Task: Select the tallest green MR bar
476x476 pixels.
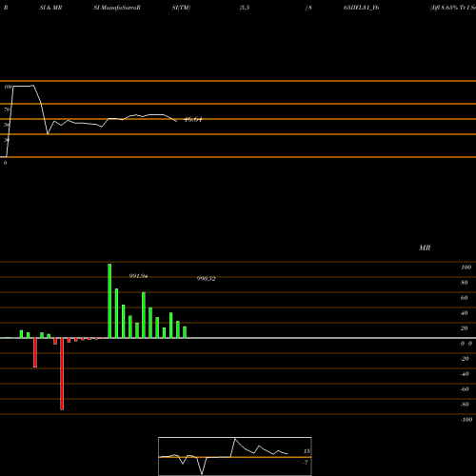Action: tap(109, 301)
